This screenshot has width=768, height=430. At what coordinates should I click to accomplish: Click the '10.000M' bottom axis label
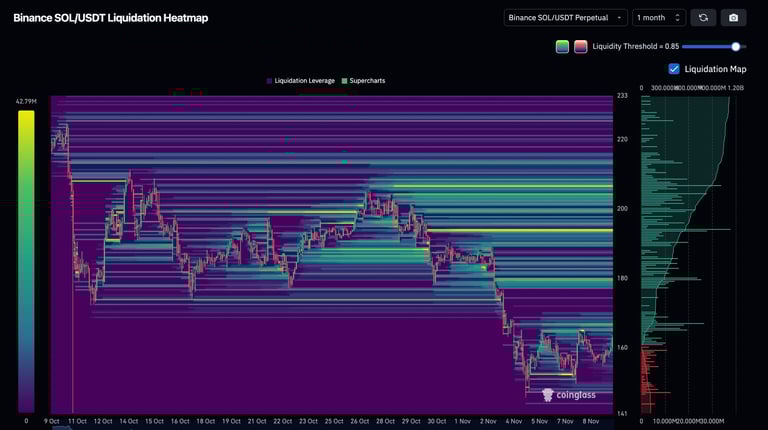[x=664, y=421]
